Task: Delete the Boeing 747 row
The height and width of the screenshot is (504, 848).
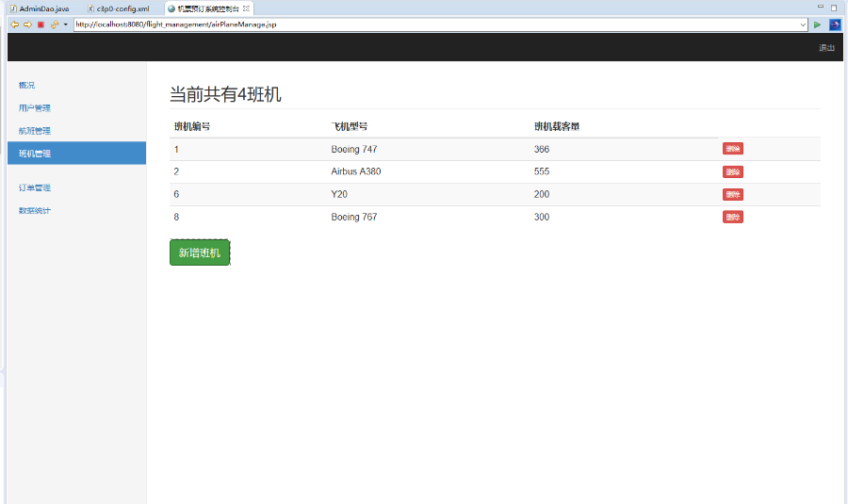Action: (x=733, y=149)
